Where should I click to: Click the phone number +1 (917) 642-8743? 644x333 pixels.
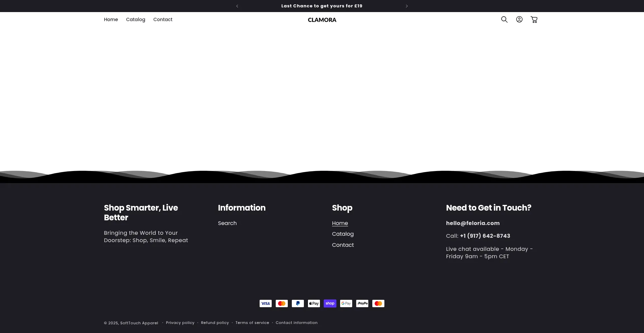(485, 236)
